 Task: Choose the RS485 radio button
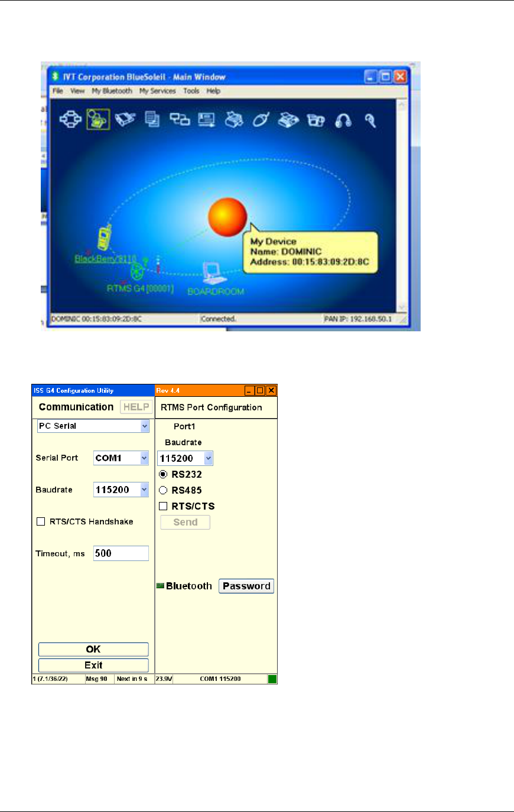163,490
